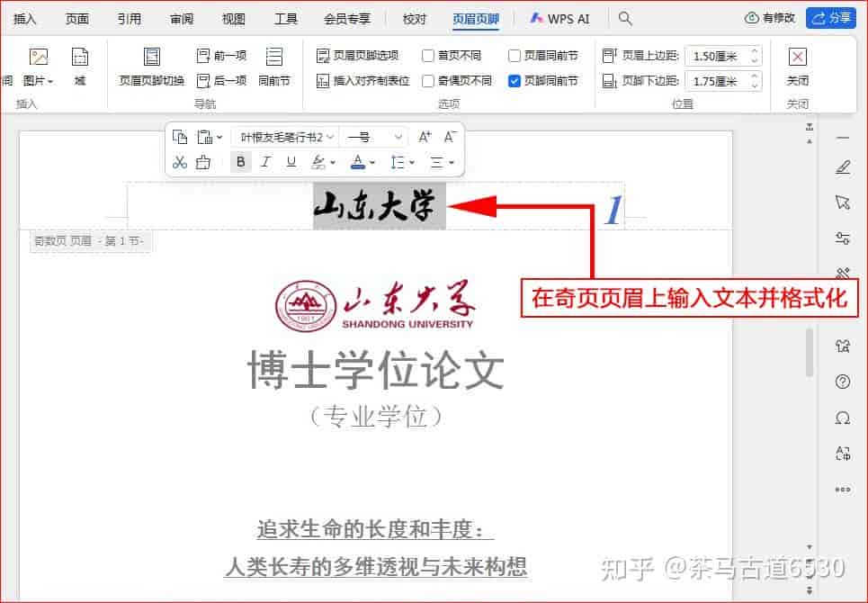Open the 审阅 ribbon tab
The width and height of the screenshot is (868, 603).
182,19
